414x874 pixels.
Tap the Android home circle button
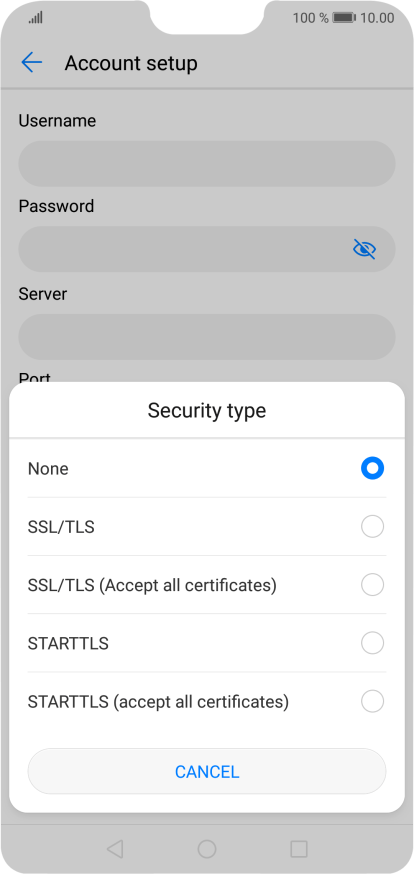pos(207,849)
